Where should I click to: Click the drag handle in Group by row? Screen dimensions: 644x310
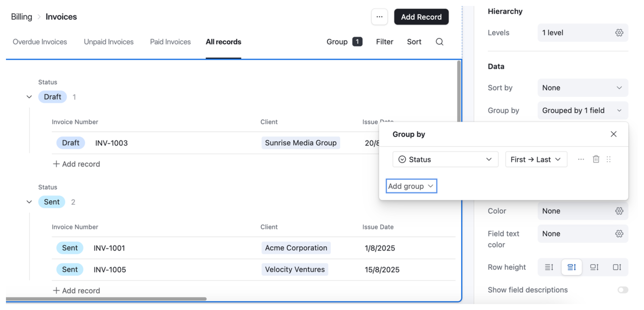click(x=608, y=159)
